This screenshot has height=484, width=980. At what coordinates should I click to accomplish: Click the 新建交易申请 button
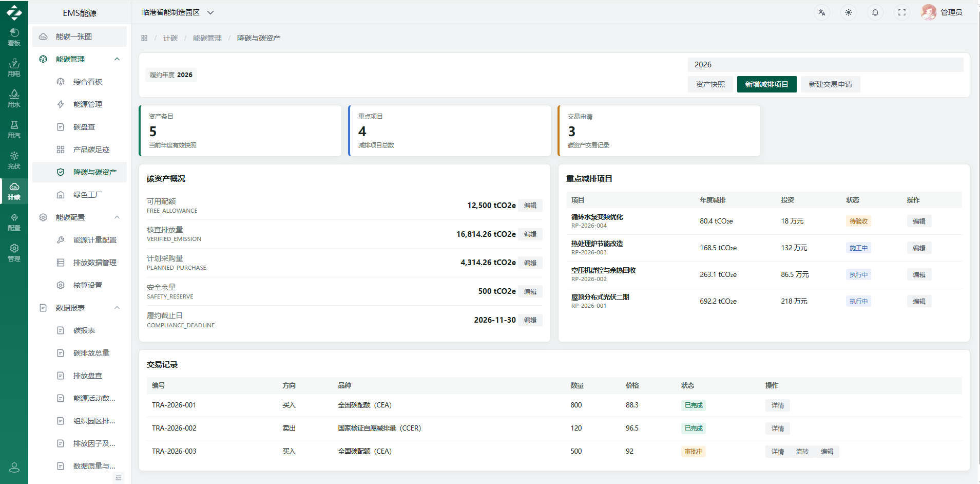click(830, 84)
